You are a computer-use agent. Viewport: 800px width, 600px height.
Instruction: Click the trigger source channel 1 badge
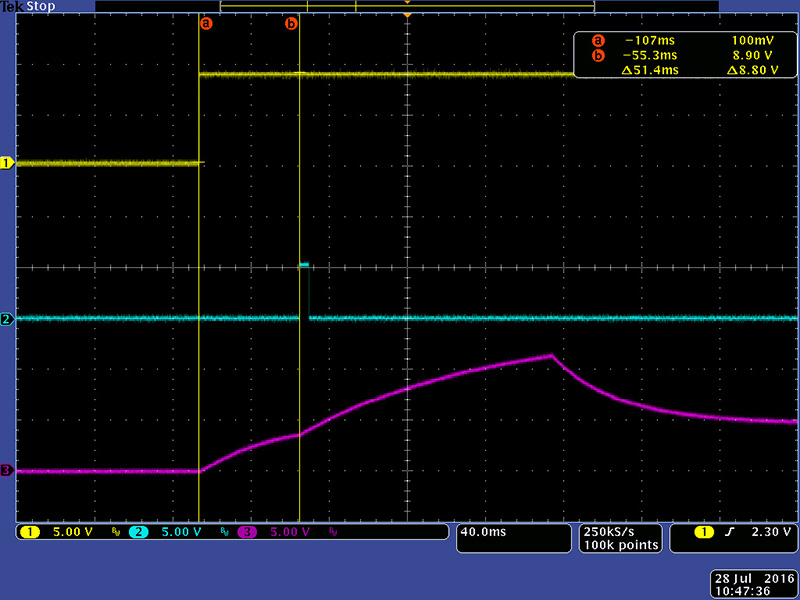point(706,533)
